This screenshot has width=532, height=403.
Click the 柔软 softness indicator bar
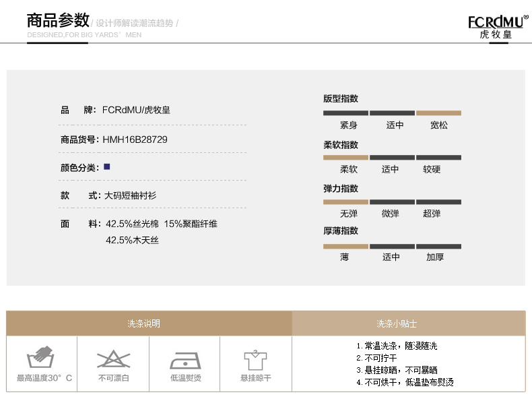[x=345, y=158]
